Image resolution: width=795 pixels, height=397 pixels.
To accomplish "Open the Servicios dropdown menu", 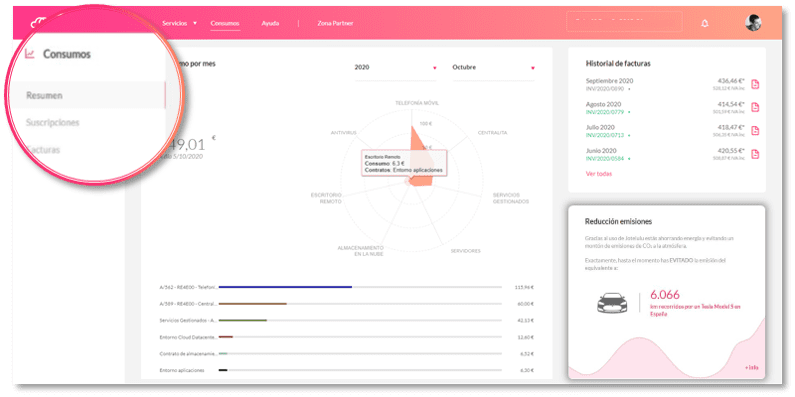I will click(179, 23).
